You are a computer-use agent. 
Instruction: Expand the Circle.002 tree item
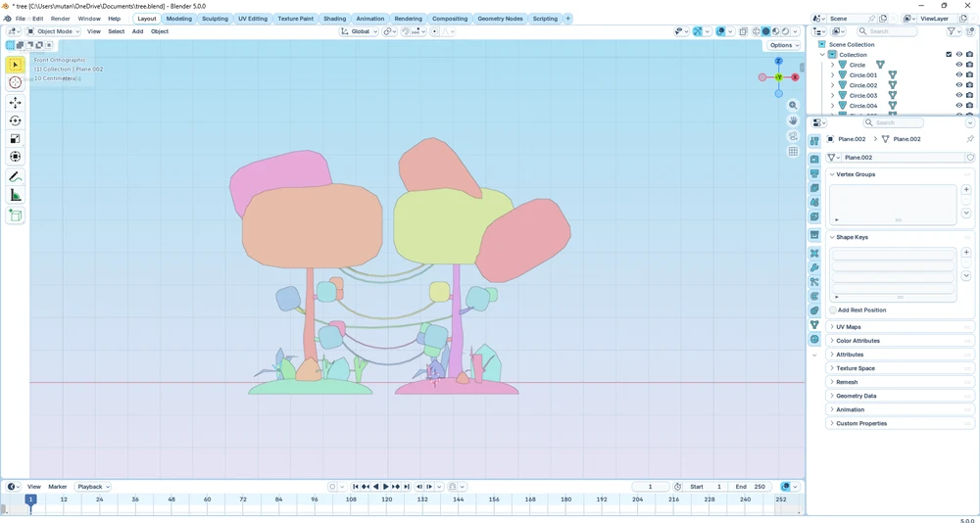tap(832, 85)
